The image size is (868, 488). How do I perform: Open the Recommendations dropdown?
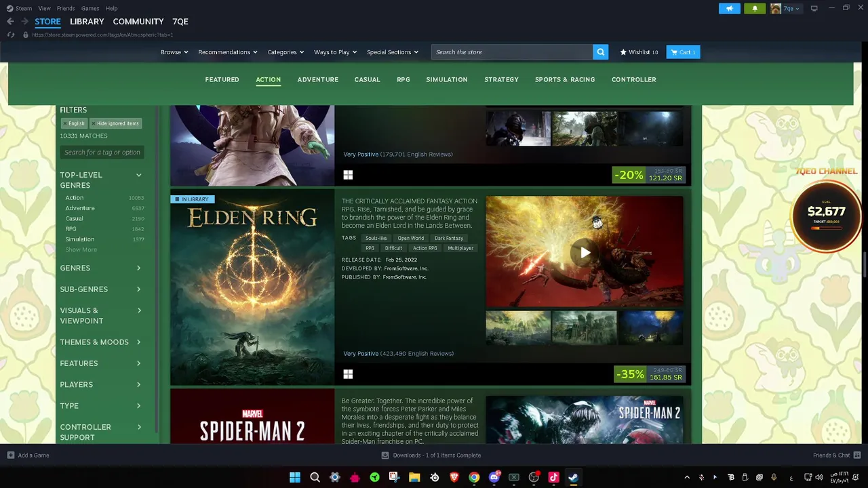pos(228,52)
